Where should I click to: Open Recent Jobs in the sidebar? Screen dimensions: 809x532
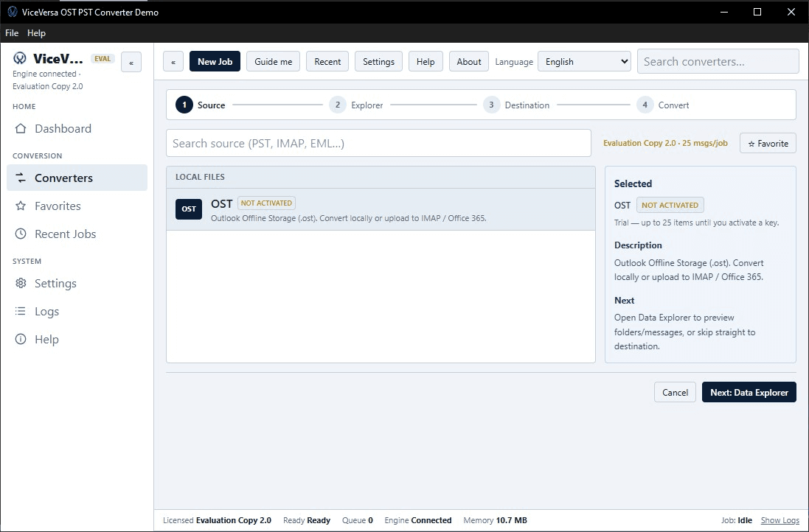pos(77,234)
